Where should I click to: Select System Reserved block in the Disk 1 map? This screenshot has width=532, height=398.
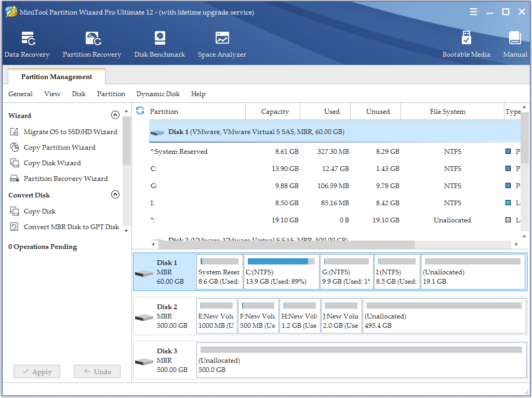pyautogui.click(x=220, y=272)
